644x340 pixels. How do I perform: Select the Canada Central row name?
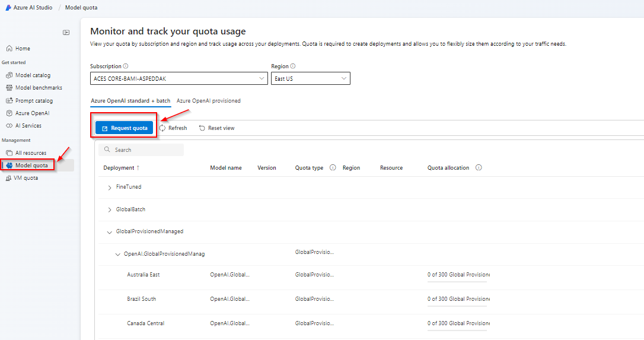146,323
